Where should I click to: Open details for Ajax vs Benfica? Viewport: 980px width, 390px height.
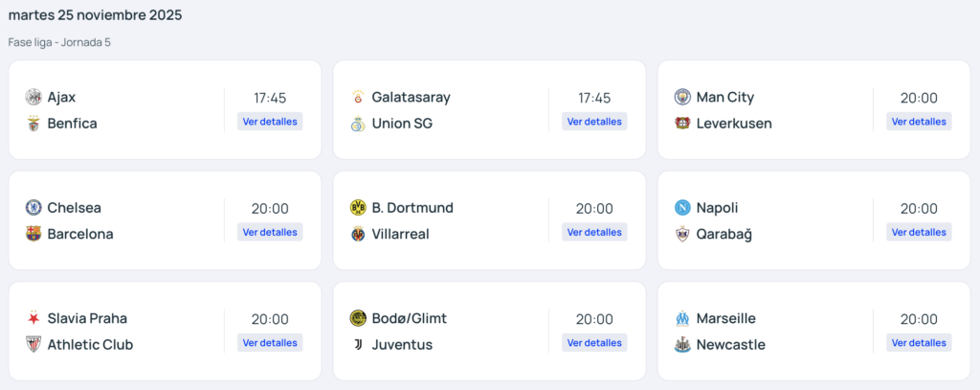(x=270, y=122)
